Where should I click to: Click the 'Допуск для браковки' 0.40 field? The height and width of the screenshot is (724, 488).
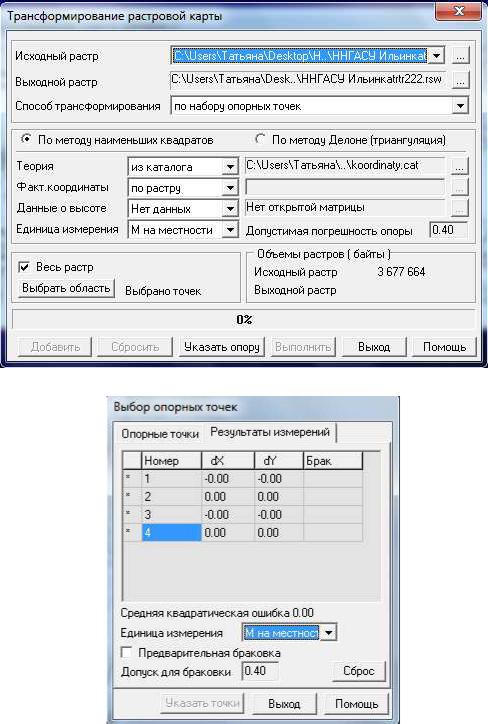[x=260, y=671]
